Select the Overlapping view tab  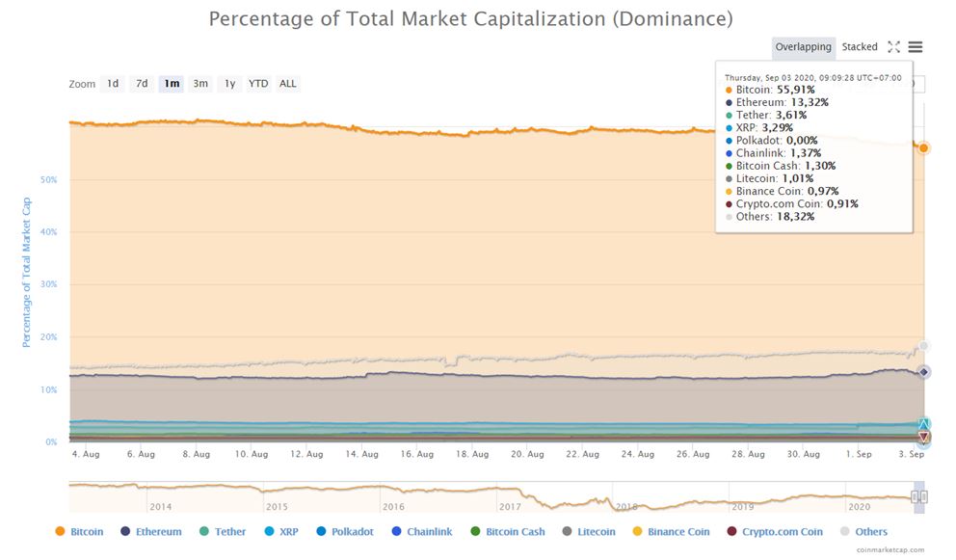click(x=803, y=46)
